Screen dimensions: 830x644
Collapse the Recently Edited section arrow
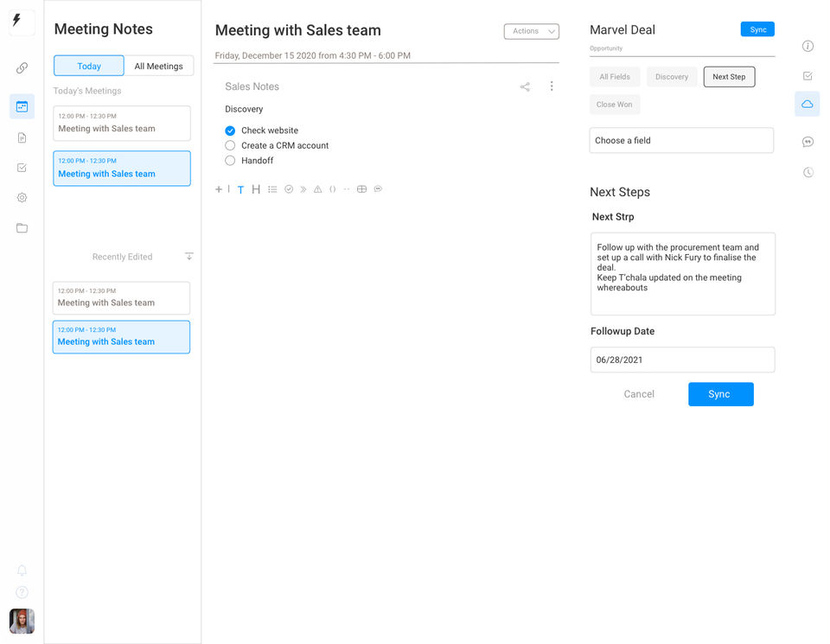(189, 256)
